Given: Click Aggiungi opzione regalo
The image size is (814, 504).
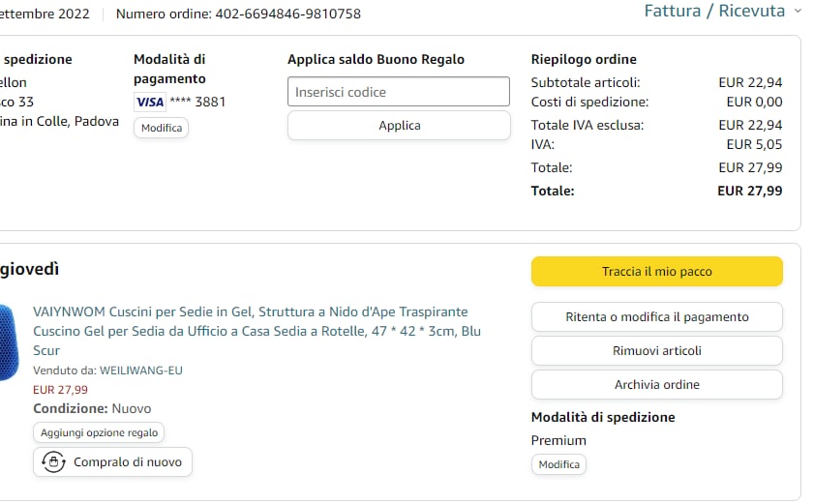Looking at the screenshot, I should [99, 432].
